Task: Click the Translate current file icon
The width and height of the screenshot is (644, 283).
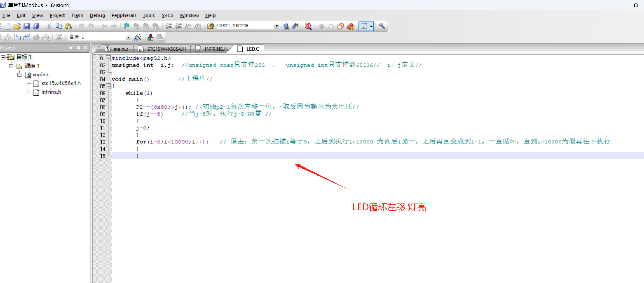Action: point(7,37)
